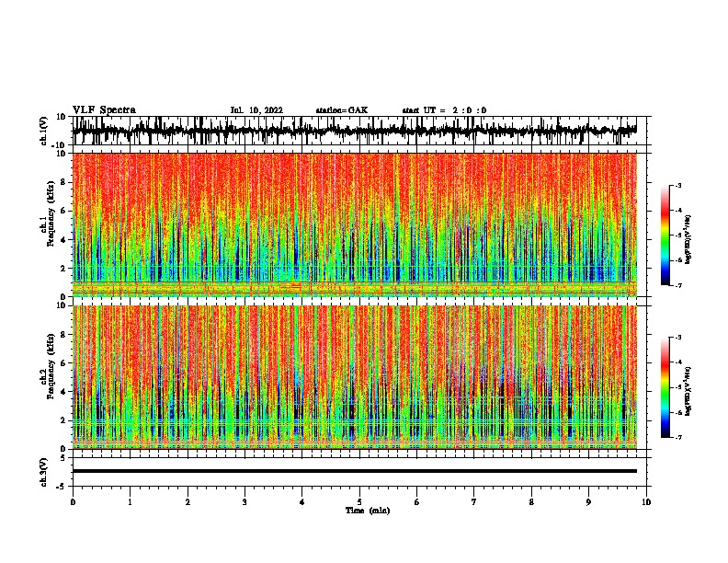Click the '5' tick on the time axis
The width and height of the screenshot is (728, 563).
click(x=359, y=502)
